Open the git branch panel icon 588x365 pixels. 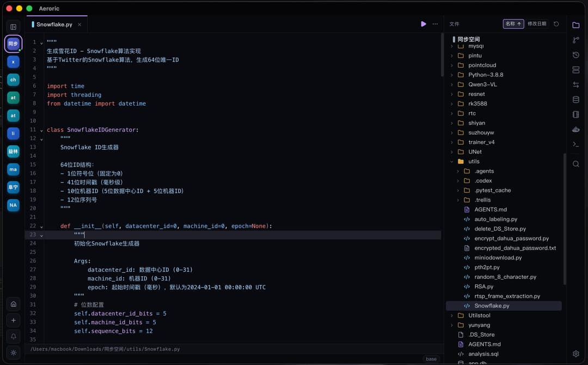pyautogui.click(x=575, y=40)
